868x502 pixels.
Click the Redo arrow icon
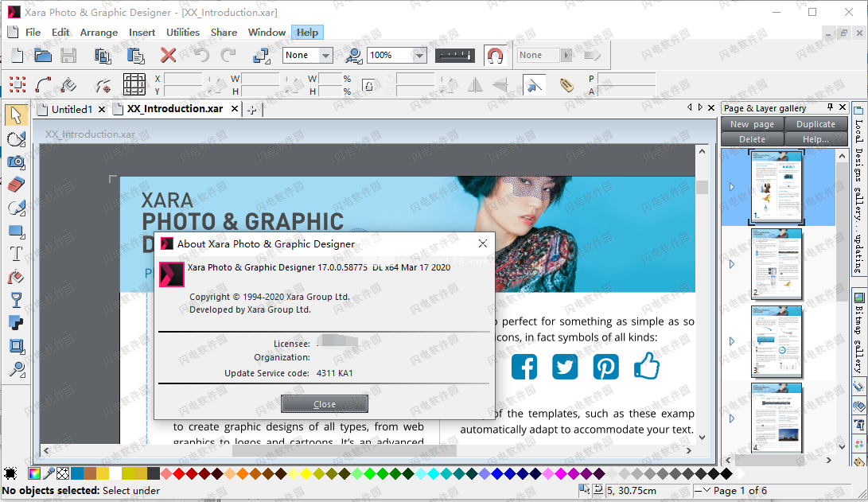[228, 56]
